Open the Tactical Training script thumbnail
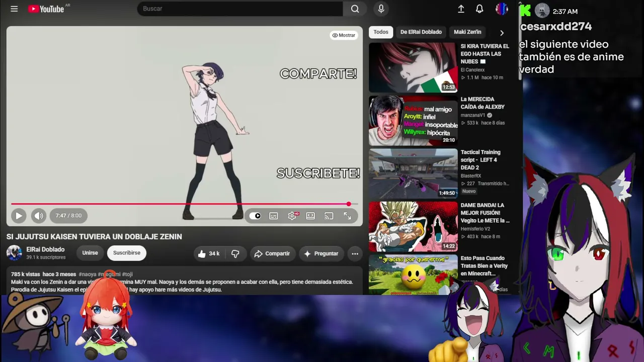This screenshot has width=644, height=362. click(413, 173)
